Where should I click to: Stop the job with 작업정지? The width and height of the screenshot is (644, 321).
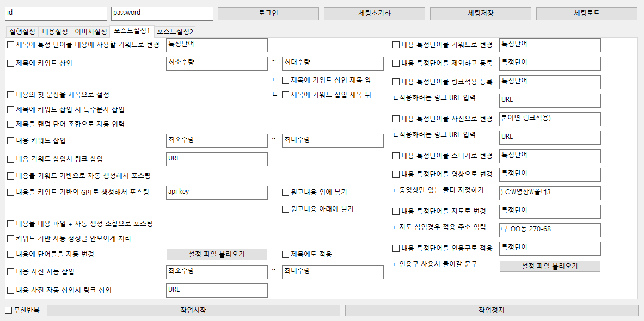(x=491, y=310)
